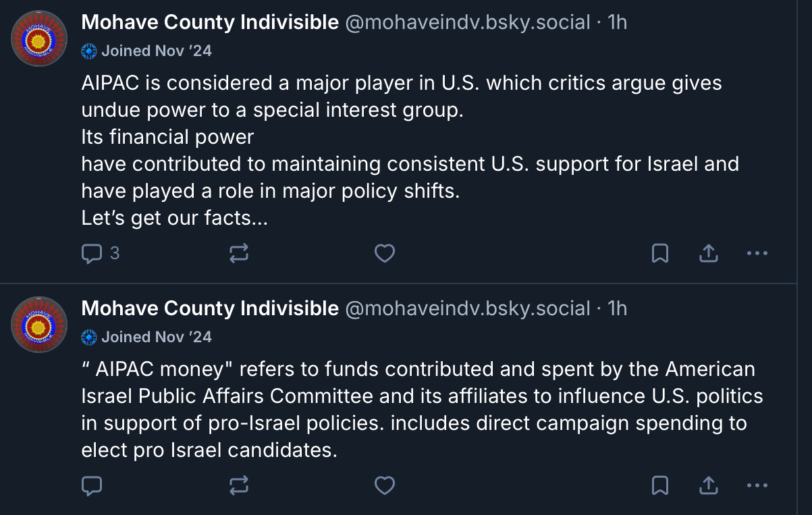Image resolution: width=812 pixels, height=515 pixels.
Task: Open first post's Mohave County Indivisible avatar
Action: coord(39,38)
